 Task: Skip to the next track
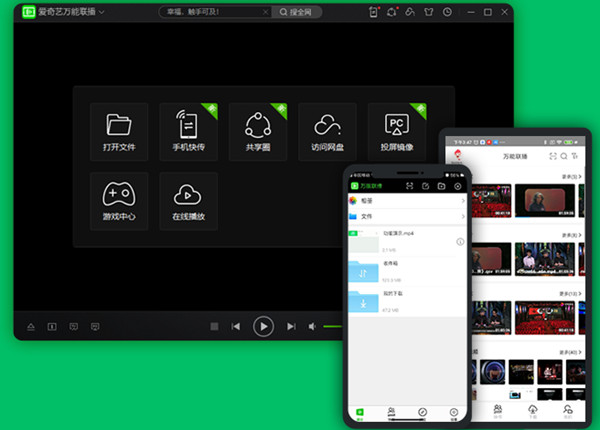[291, 326]
